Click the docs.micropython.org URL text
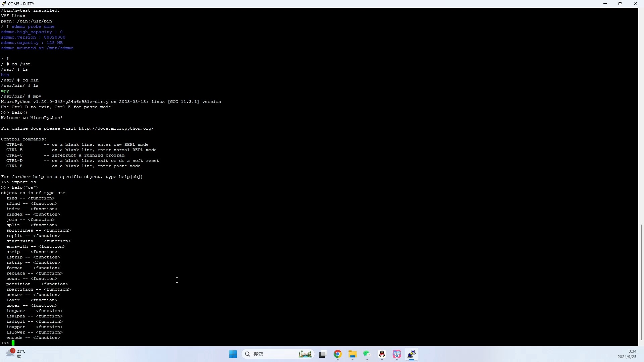Image resolution: width=644 pixels, height=362 pixels. (x=116, y=129)
